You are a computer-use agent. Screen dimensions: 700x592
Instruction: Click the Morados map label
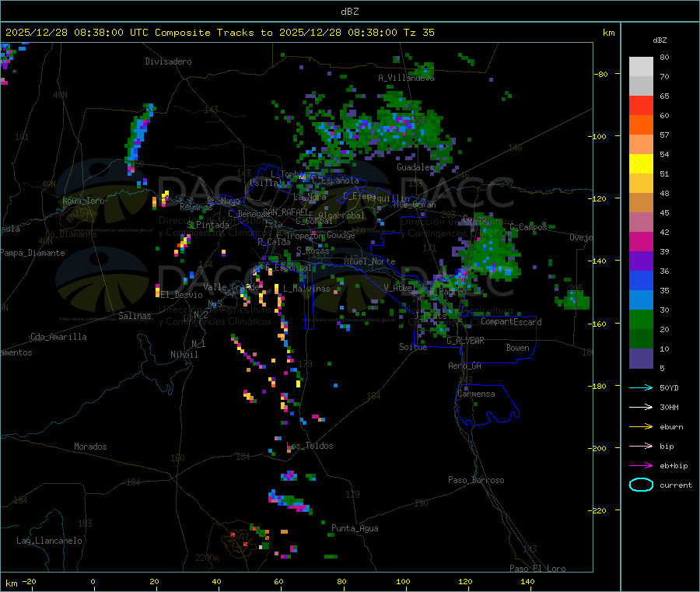point(90,447)
